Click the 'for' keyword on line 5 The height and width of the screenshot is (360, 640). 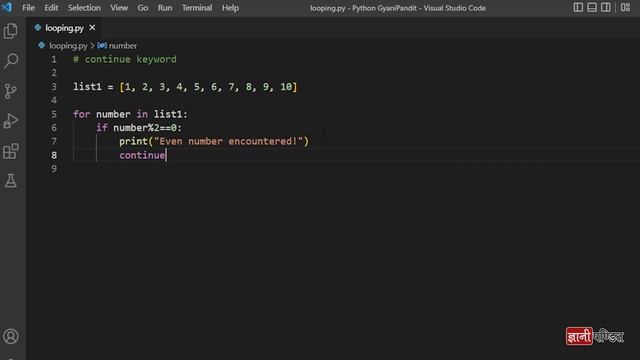[82, 114]
